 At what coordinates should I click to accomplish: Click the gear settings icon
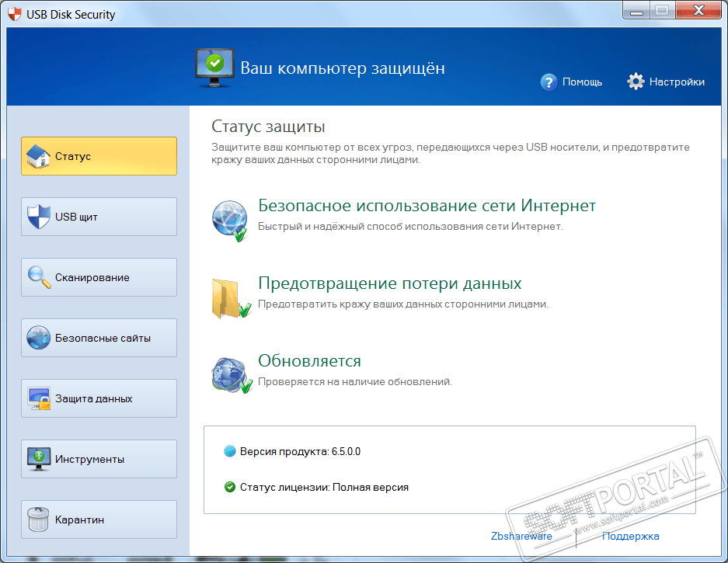click(x=636, y=82)
